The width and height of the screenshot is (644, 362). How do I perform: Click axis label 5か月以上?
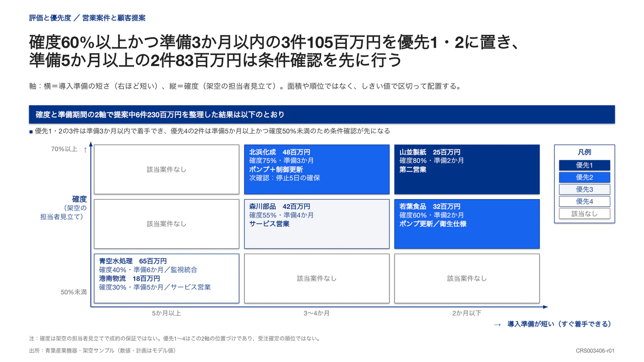tap(166, 313)
